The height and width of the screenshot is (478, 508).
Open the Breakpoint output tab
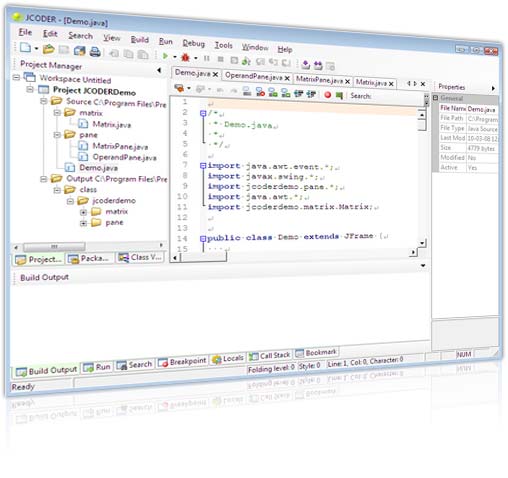(182, 362)
